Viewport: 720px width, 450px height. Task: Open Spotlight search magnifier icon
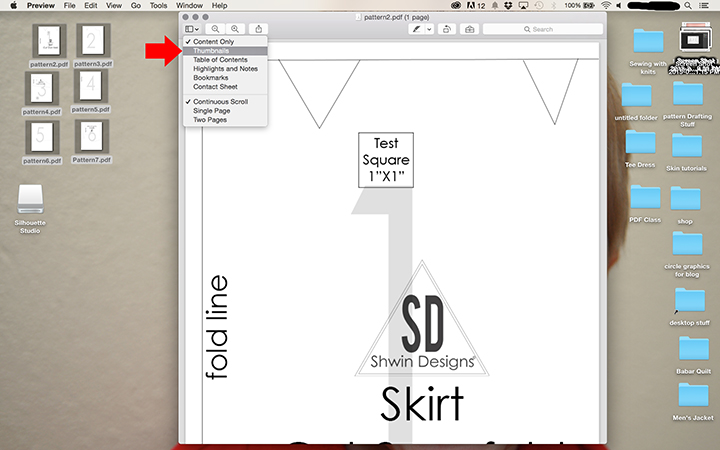click(x=687, y=6)
